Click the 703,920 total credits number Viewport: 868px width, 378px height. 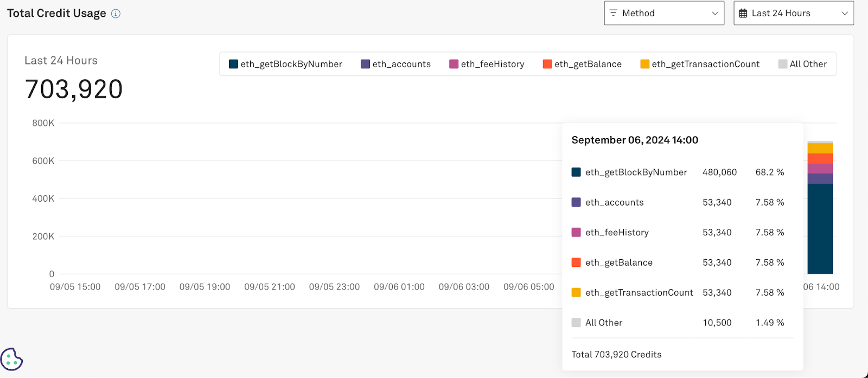74,89
